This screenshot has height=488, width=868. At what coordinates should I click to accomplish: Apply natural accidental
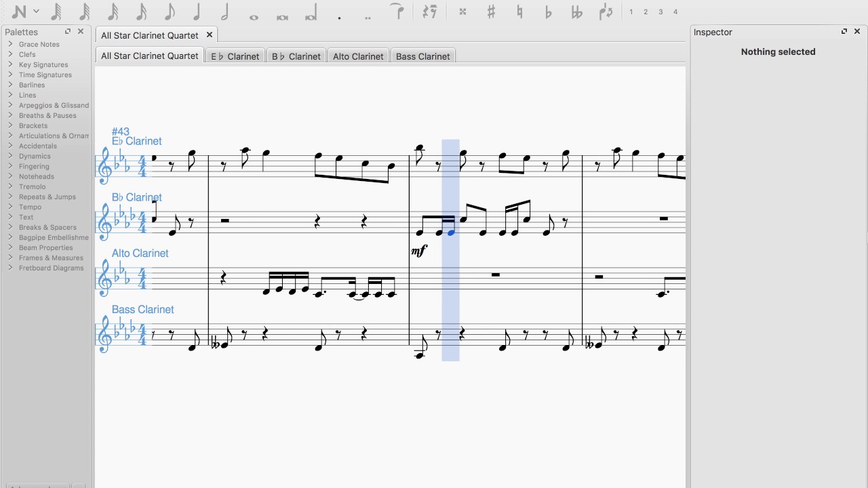(x=519, y=12)
